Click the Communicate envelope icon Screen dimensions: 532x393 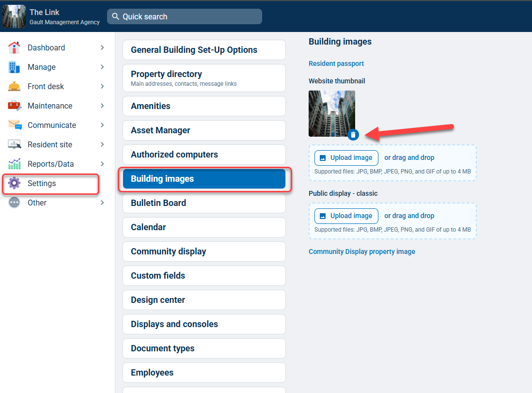(15, 125)
